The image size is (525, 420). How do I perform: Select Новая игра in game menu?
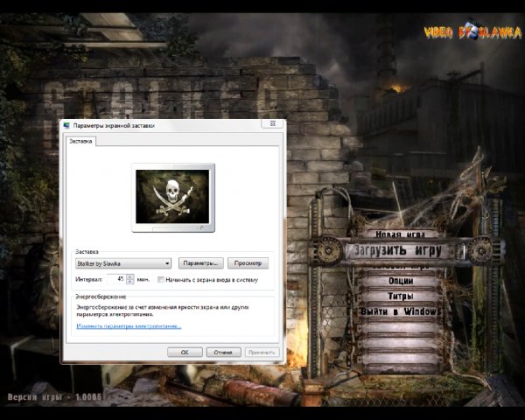400,234
